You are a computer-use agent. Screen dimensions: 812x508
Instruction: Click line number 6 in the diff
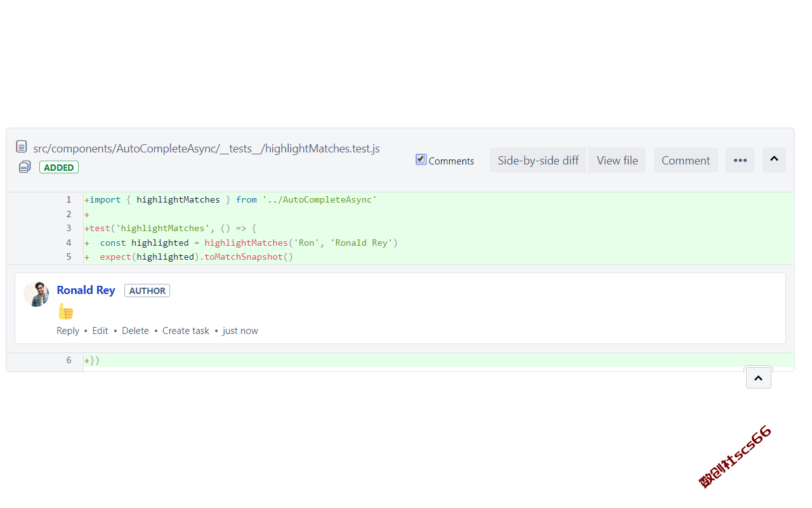click(x=69, y=360)
